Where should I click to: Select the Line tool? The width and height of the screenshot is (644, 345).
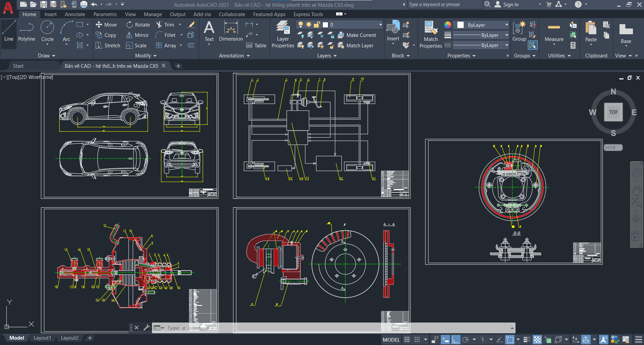(9, 31)
